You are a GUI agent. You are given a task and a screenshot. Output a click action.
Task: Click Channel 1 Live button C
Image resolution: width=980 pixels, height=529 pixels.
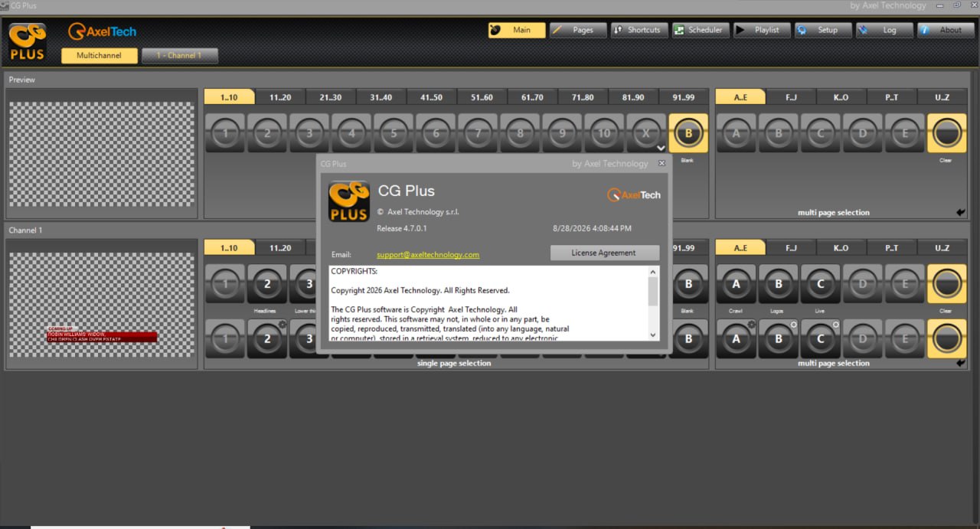(821, 284)
